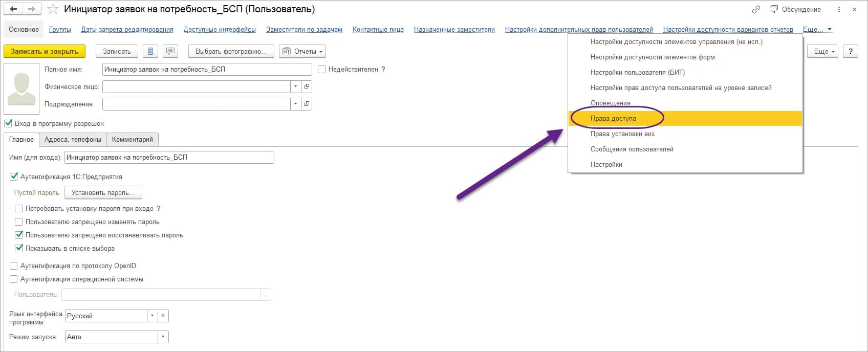Click the Режим запуска field value
This screenshot has width=868, height=352.
point(112,337)
